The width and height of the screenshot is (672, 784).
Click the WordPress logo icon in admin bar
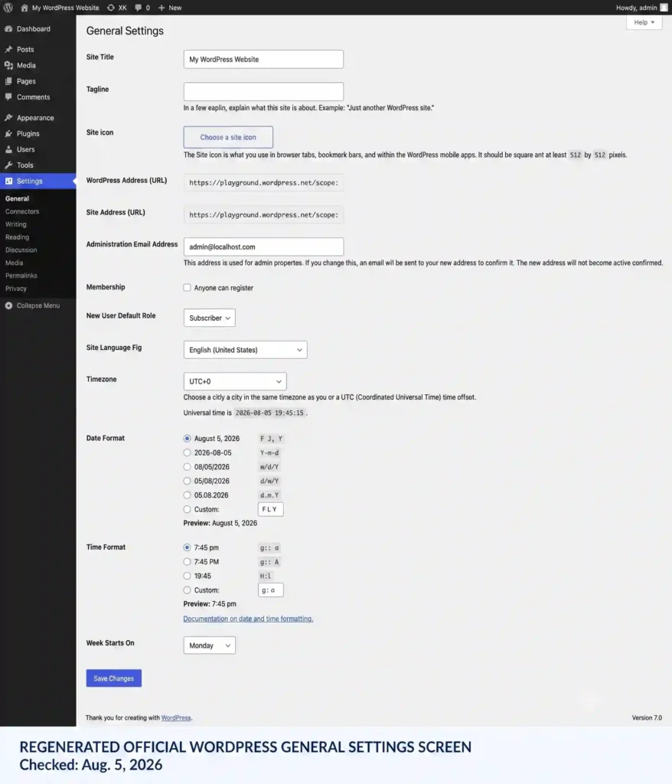pyautogui.click(x=8, y=8)
